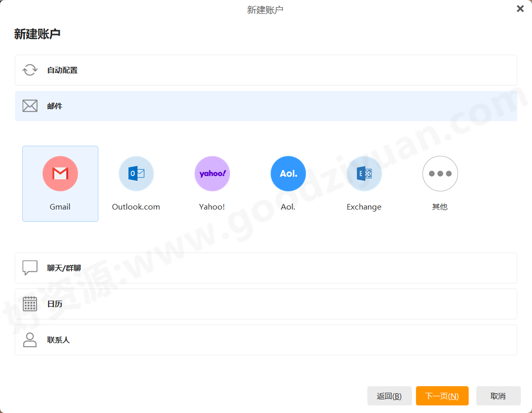Click the 邮件 envelope icon
Image resolution: width=532 pixels, height=413 pixels.
(30, 106)
